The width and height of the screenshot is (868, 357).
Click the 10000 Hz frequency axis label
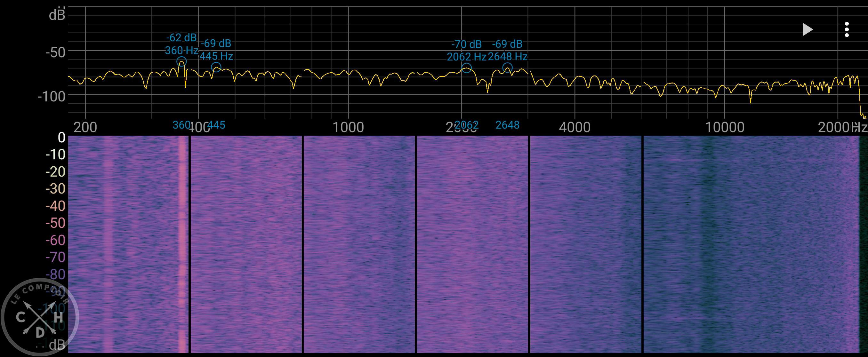tap(725, 128)
